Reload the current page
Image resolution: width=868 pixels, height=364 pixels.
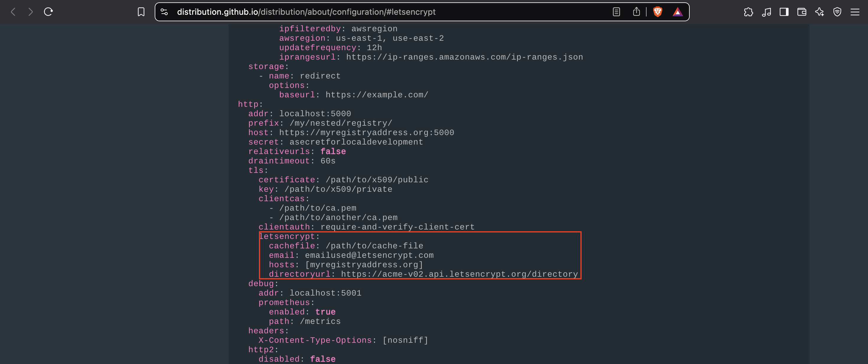pyautogui.click(x=48, y=12)
